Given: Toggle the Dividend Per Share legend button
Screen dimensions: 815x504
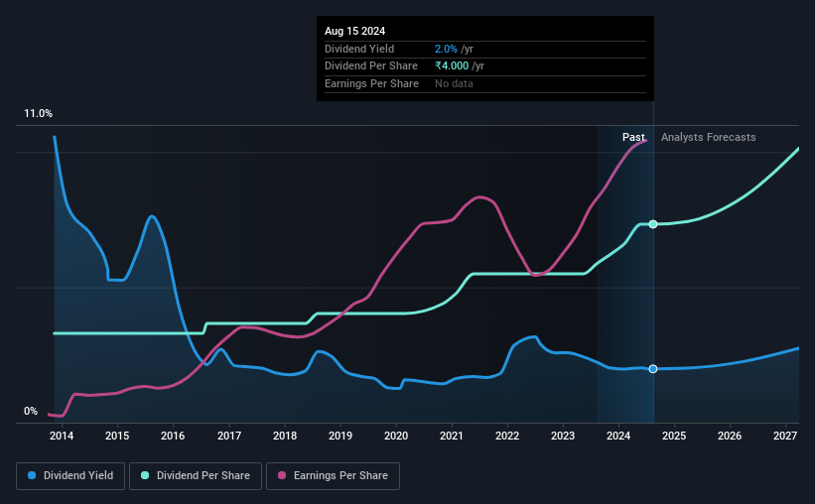Looking at the screenshot, I should click(x=196, y=476).
